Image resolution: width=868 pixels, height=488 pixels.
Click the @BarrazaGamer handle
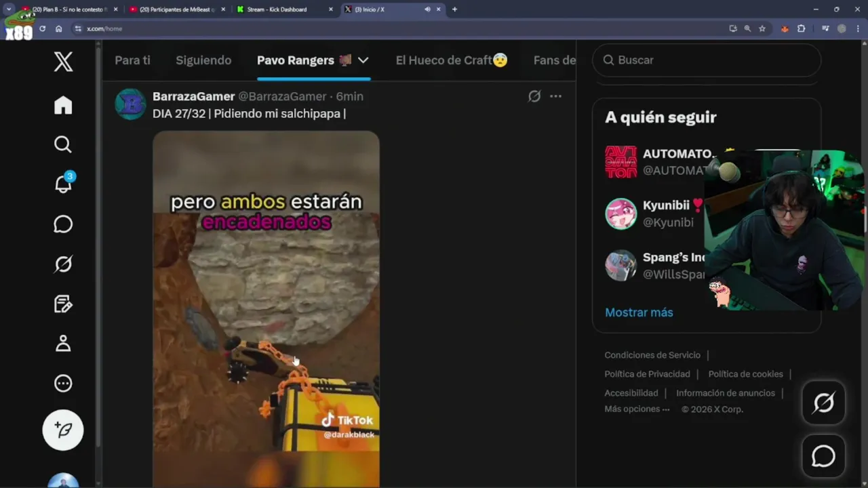click(x=282, y=96)
